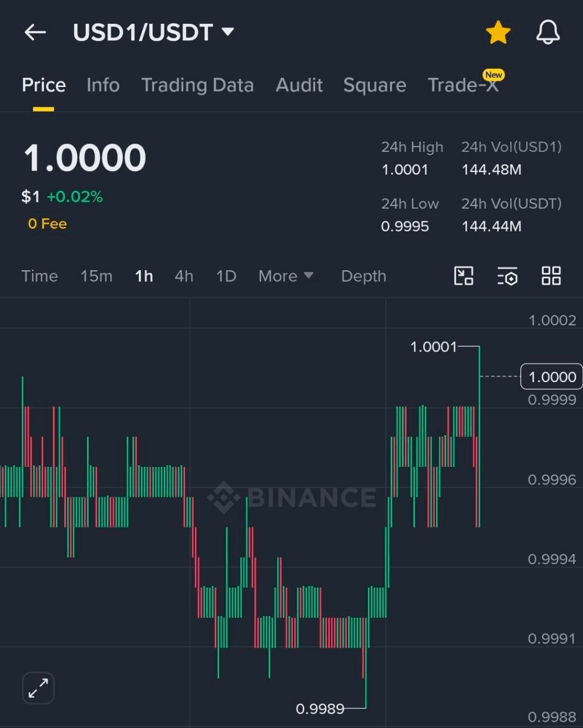Click the 144.48M USD1 volume value
This screenshot has height=728, width=583.
tap(491, 169)
